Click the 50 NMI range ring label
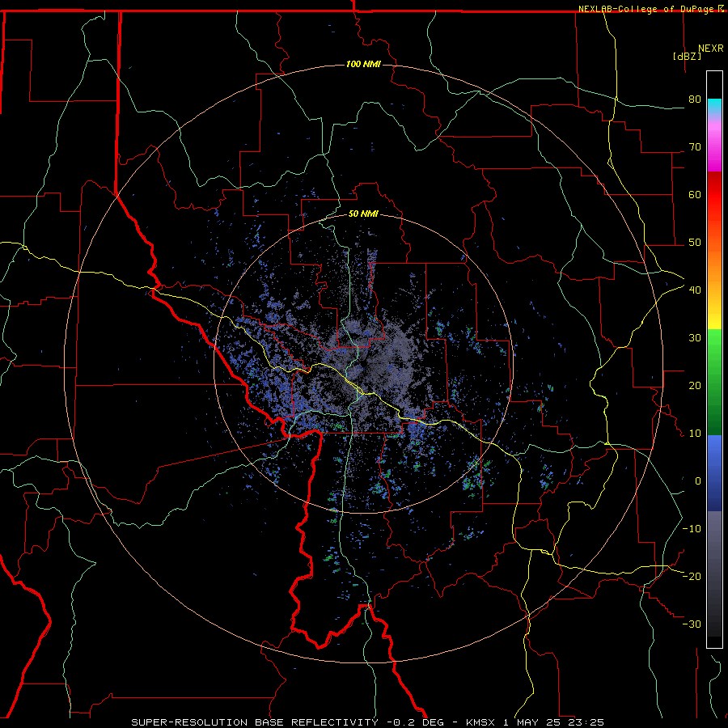This screenshot has height=728, width=728. [363, 214]
